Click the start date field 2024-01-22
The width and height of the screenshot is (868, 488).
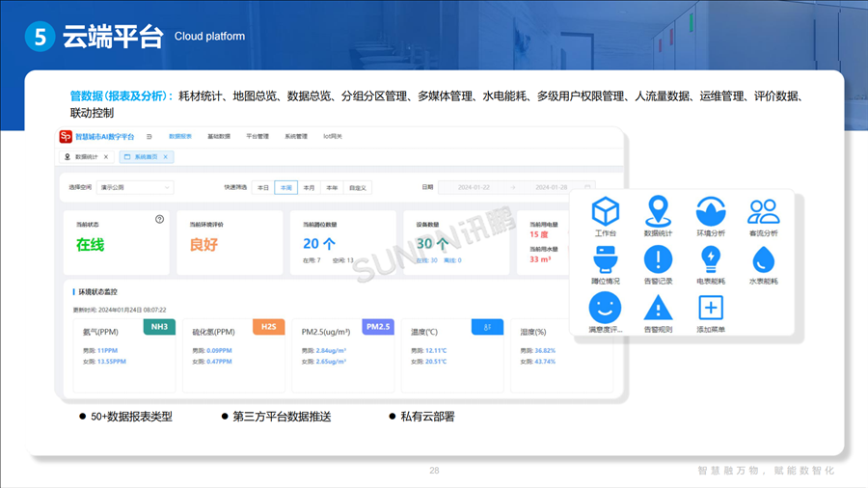[475, 188]
